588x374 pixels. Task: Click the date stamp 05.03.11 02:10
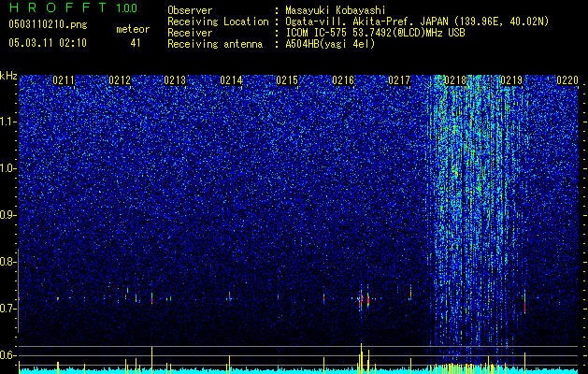point(48,43)
